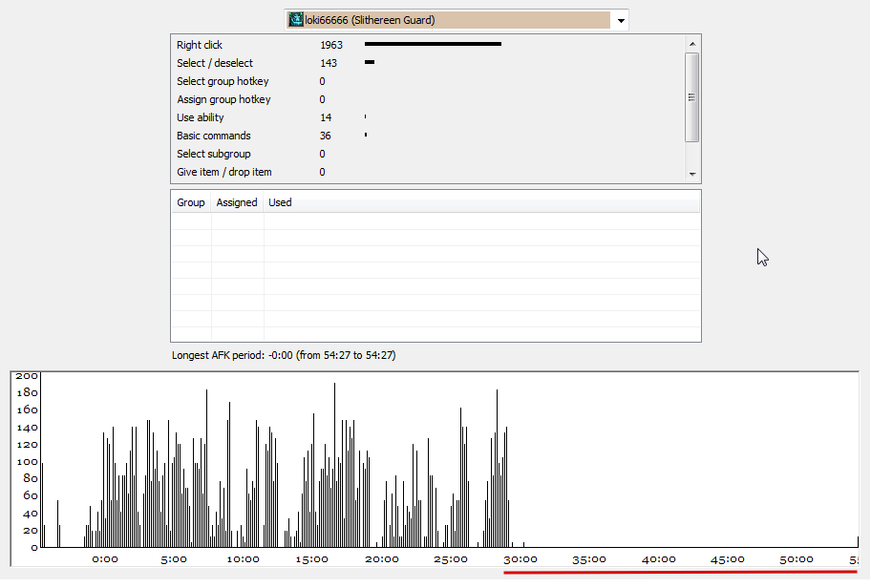Click the 20:00 label on graph axis
871x588 pixels.
point(382,559)
